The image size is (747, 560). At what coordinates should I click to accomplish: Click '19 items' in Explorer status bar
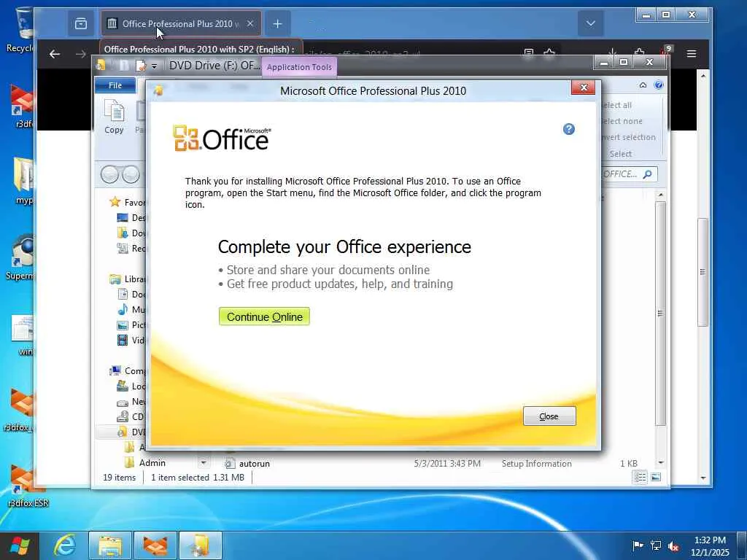click(119, 477)
